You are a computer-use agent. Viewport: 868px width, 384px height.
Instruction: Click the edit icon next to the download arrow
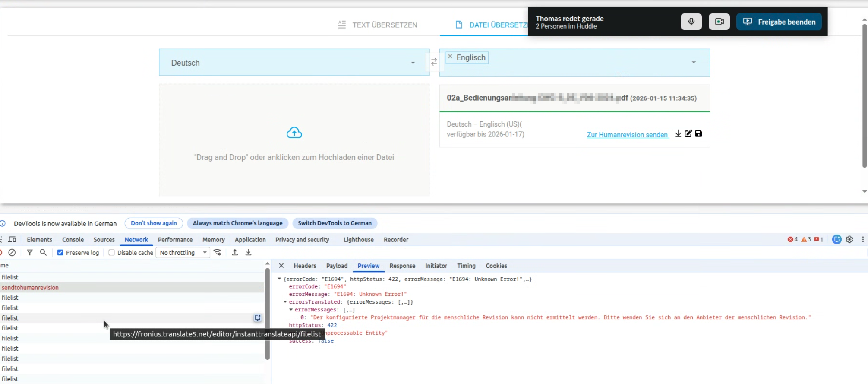(x=688, y=134)
